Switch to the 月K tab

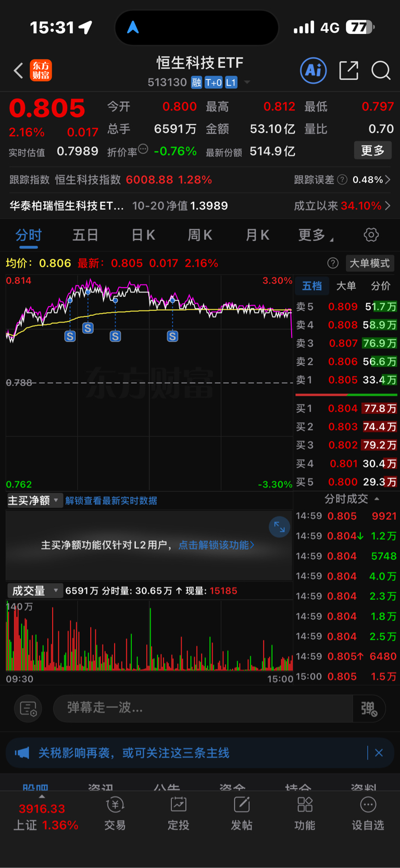pos(257,235)
